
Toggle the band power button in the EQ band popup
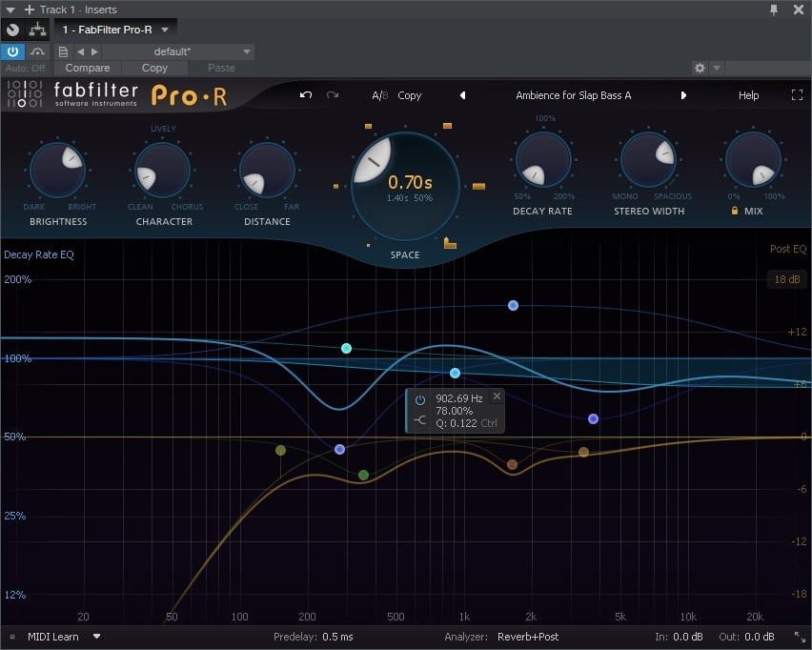click(420, 400)
